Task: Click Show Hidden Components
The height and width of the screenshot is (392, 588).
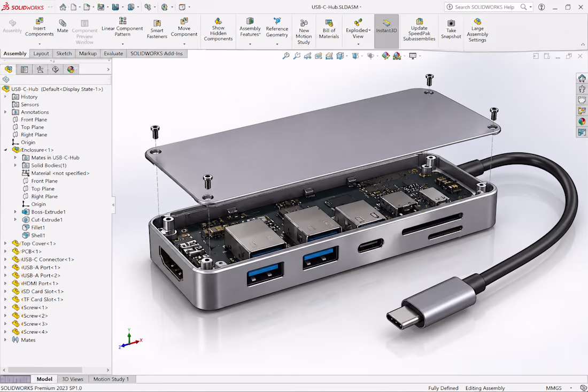Action: (x=218, y=29)
